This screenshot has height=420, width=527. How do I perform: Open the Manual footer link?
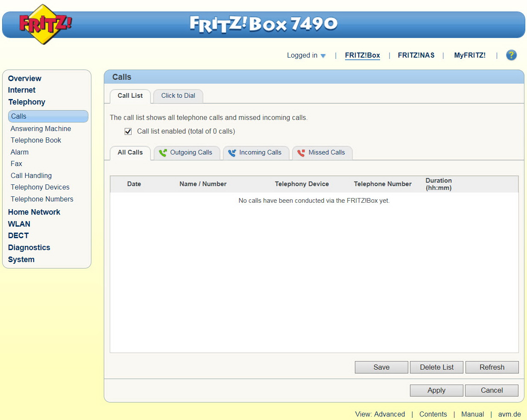point(473,414)
